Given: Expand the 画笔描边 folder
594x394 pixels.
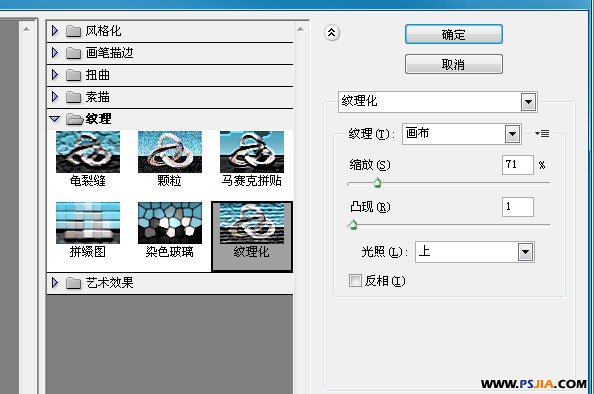Looking at the screenshot, I should (55, 53).
